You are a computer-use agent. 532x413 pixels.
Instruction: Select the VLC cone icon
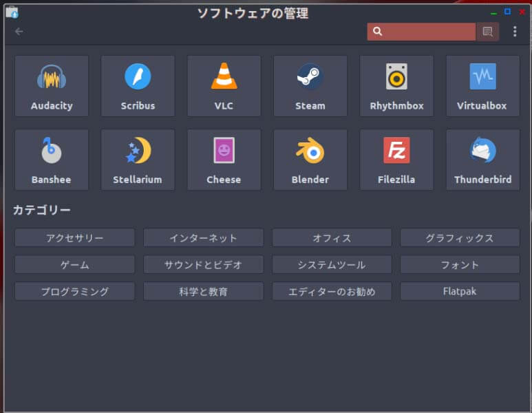pyautogui.click(x=224, y=76)
